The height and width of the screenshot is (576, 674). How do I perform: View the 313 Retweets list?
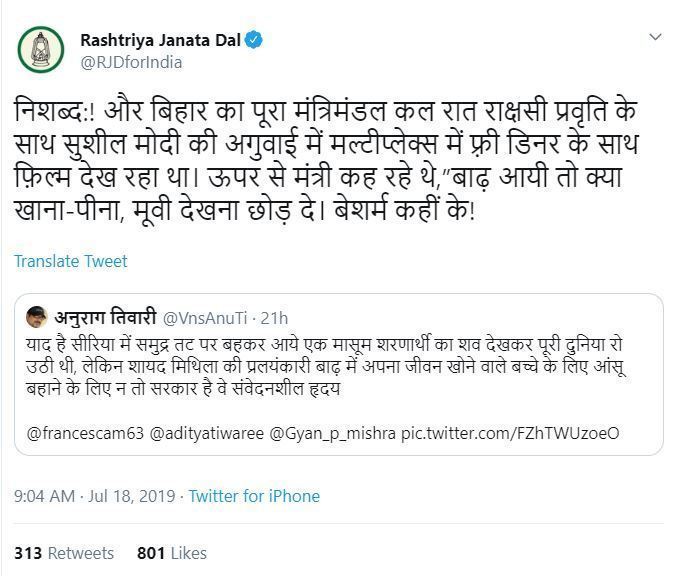[x=64, y=553]
